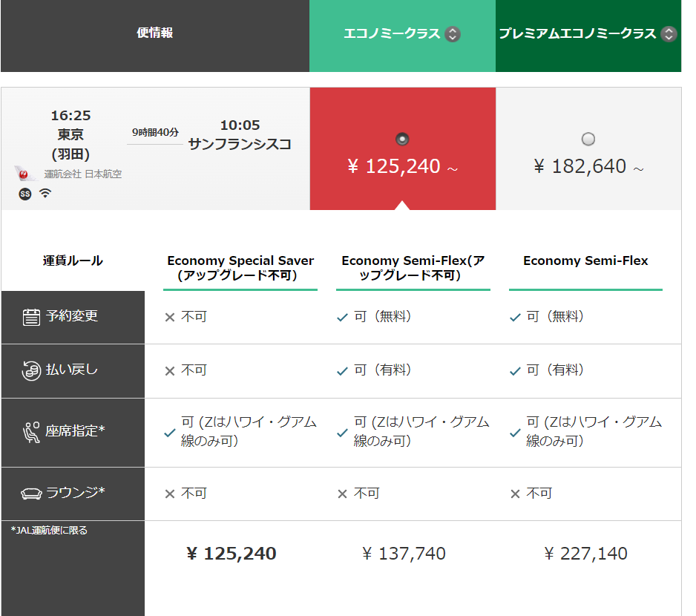Click the in-flight Wi-Fi icon
The image size is (696, 616).
45,193
